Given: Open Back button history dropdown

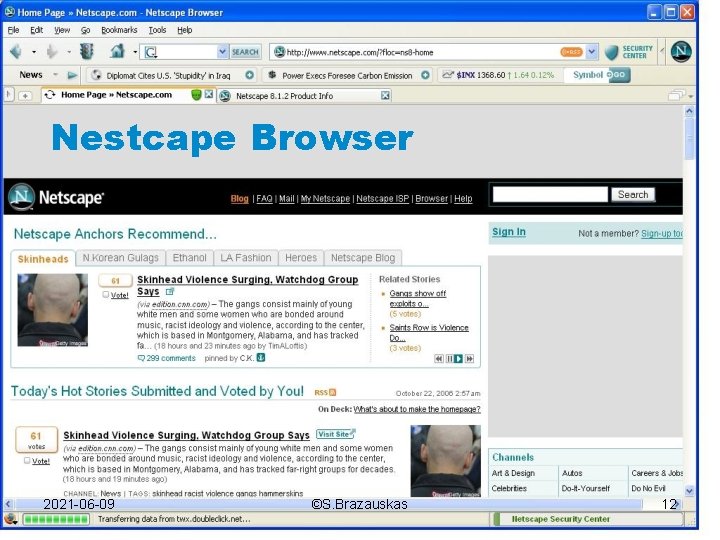Looking at the screenshot, I should 34,52.
